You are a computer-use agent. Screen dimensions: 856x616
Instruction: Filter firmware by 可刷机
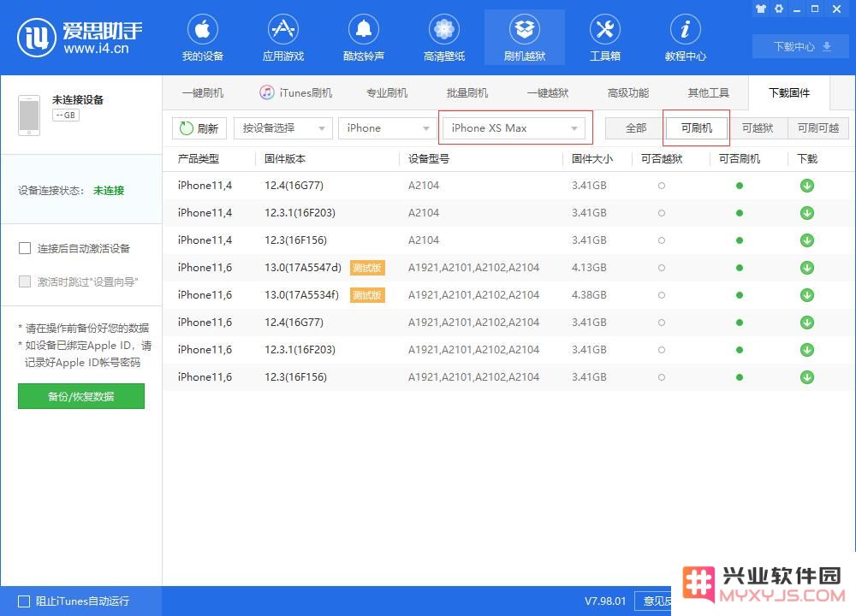[x=697, y=128]
